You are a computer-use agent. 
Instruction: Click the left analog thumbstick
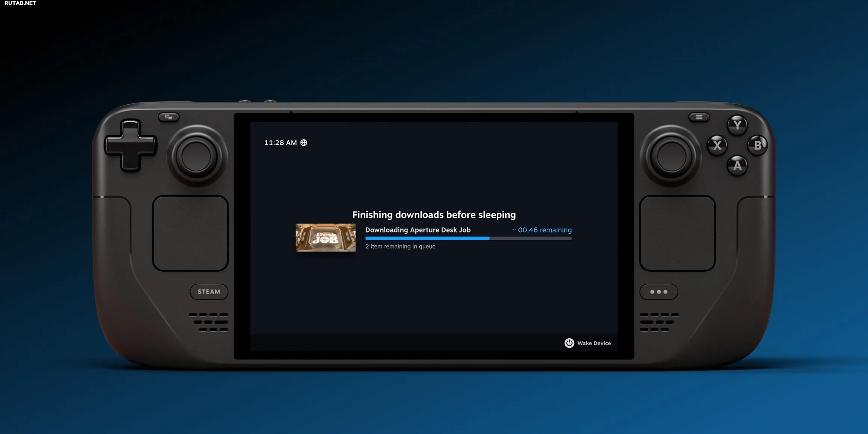pos(196,156)
